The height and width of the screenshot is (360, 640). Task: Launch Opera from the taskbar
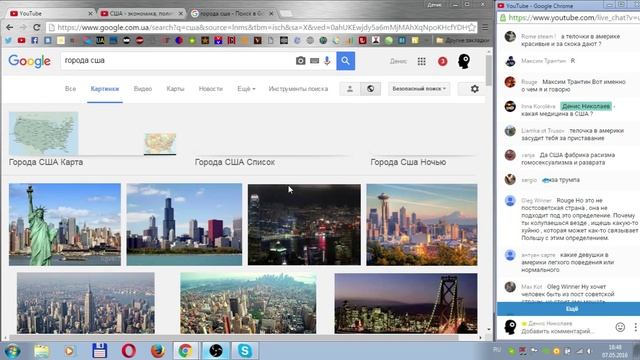point(129,351)
